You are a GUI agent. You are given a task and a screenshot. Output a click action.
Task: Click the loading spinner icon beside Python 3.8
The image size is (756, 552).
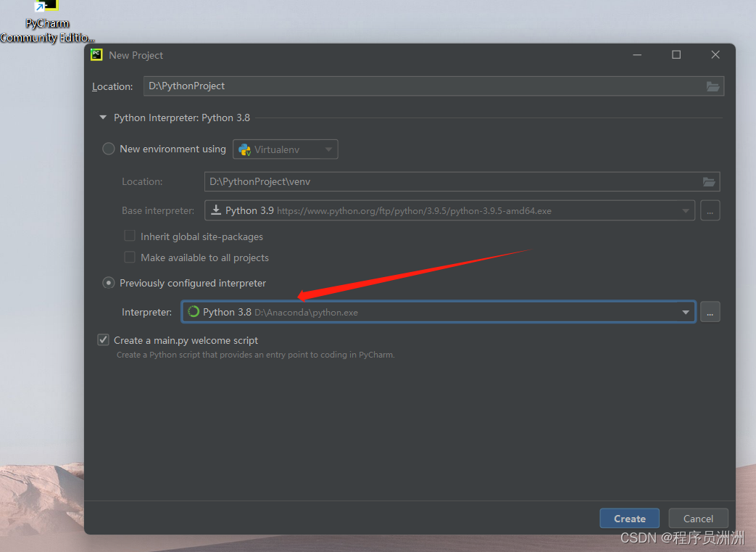coord(194,312)
